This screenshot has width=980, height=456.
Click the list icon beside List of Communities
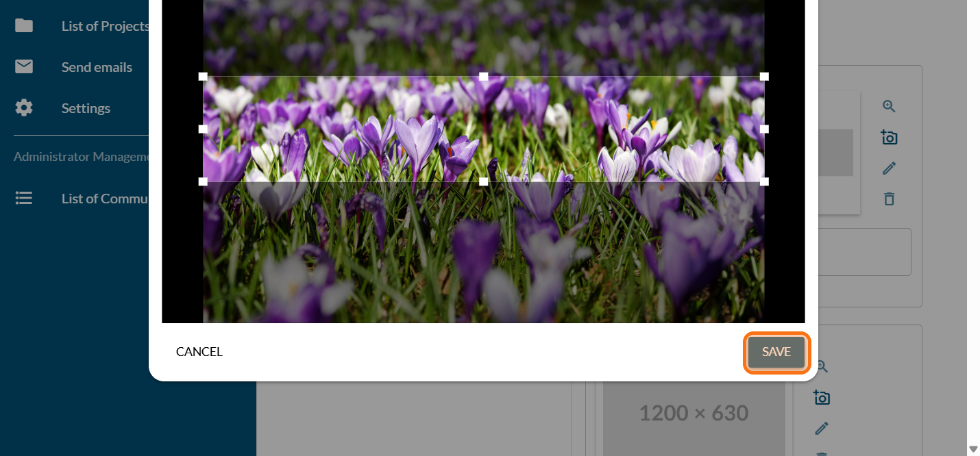(x=24, y=199)
